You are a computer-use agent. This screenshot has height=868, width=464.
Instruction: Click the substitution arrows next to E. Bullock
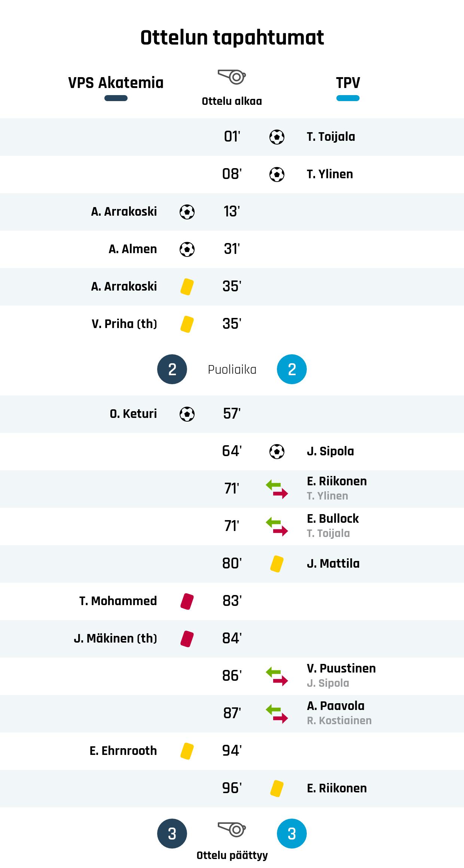click(x=277, y=526)
